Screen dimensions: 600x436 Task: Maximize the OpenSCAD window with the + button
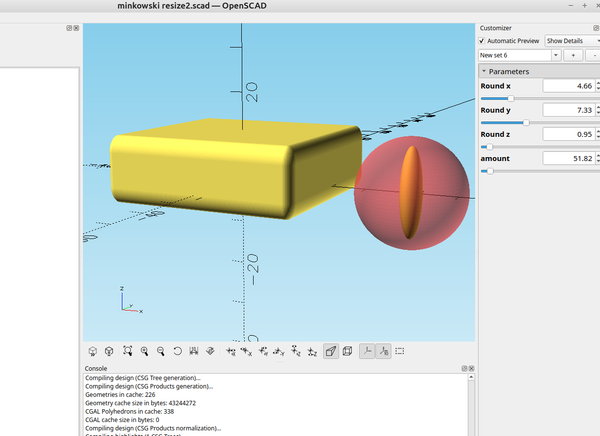point(584,5)
